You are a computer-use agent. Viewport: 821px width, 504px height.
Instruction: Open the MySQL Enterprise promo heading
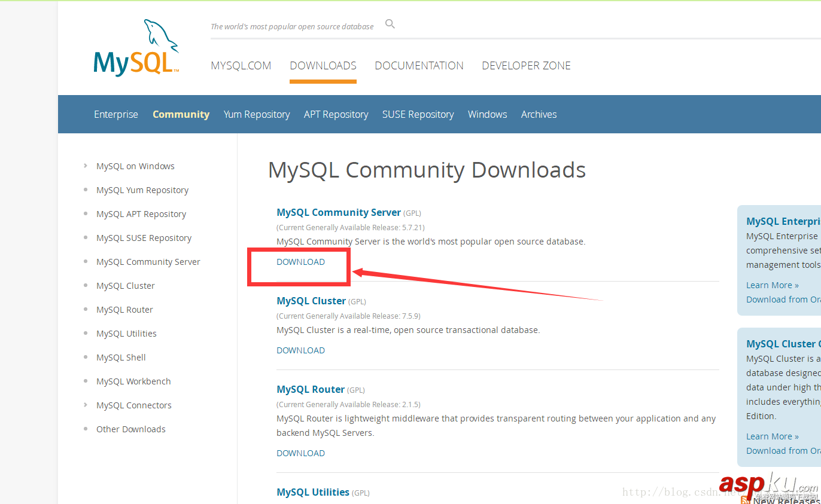tap(783, 221)
